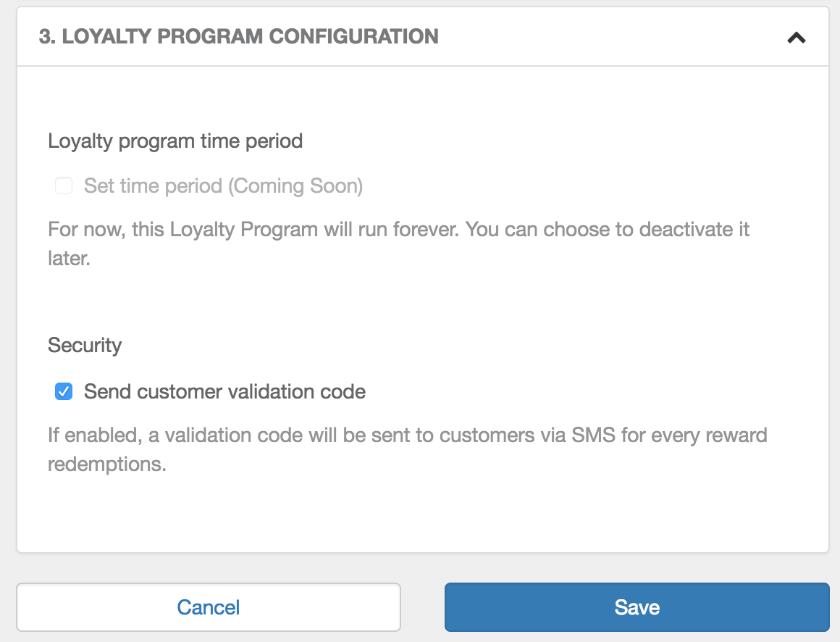Click the Send customer validation code label
Screen dimensions: 840x642
tap(225, 391)
